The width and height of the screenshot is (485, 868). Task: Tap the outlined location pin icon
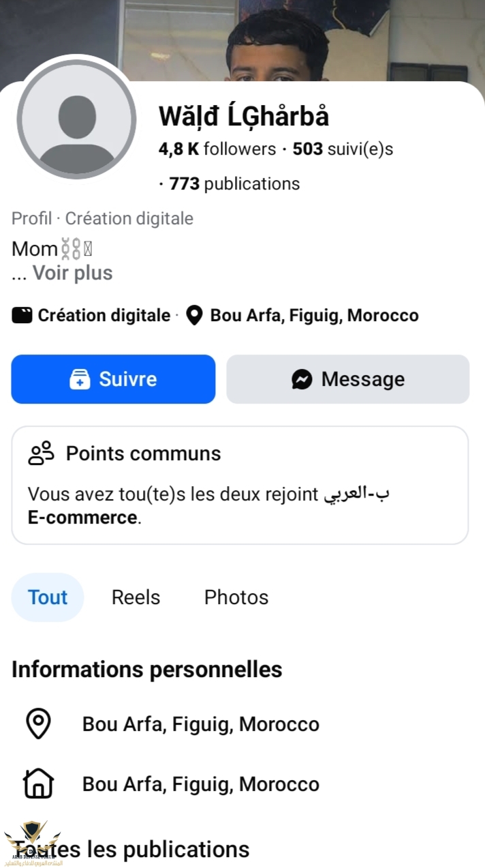38,724
